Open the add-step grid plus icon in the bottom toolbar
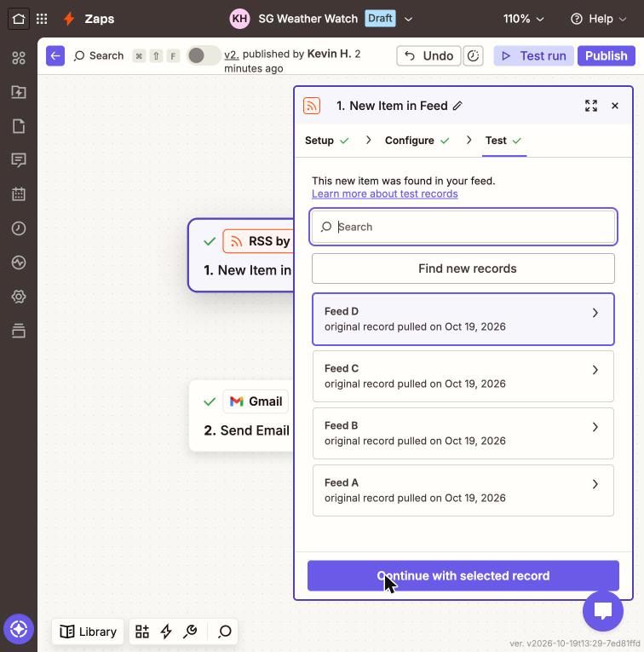 pyautogui.click(x=142, y=632)
